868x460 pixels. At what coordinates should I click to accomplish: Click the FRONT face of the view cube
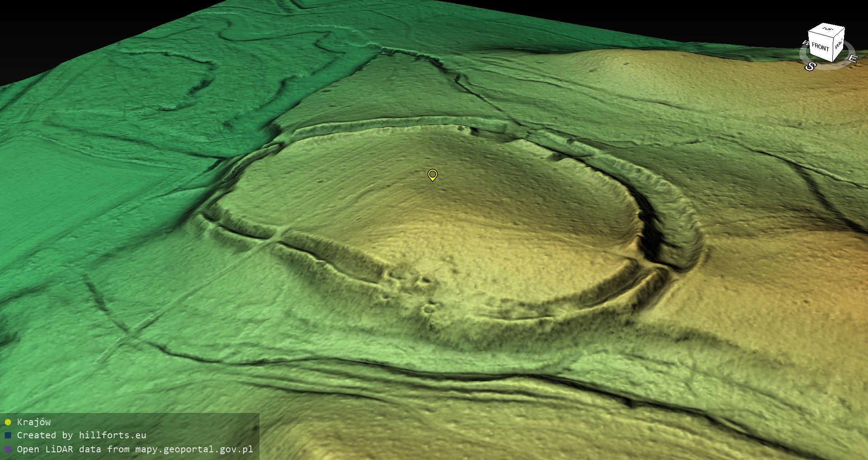click(x=820, y=47)
